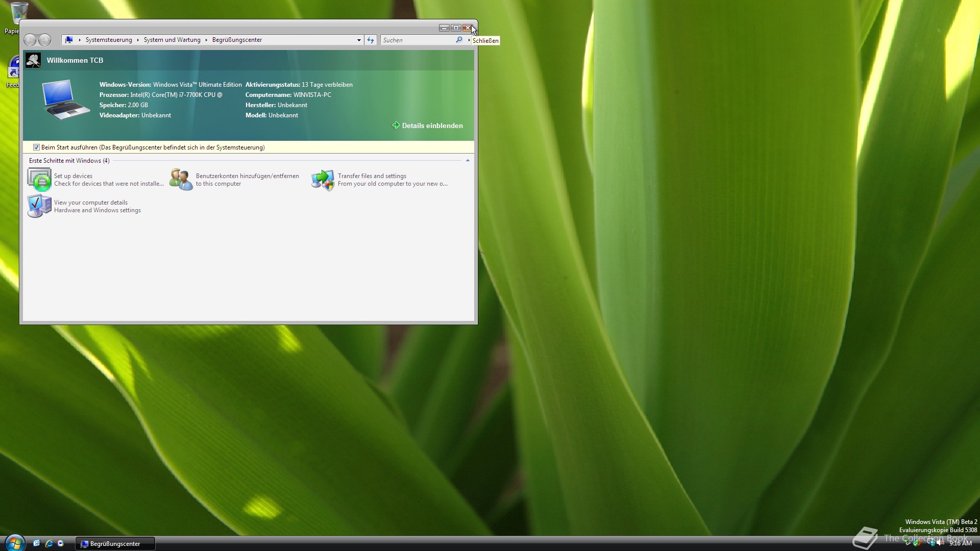Click the laptop computer image in the welcome banner
Image resolution: width=980 pixels, height=551 pixels.
66,99
